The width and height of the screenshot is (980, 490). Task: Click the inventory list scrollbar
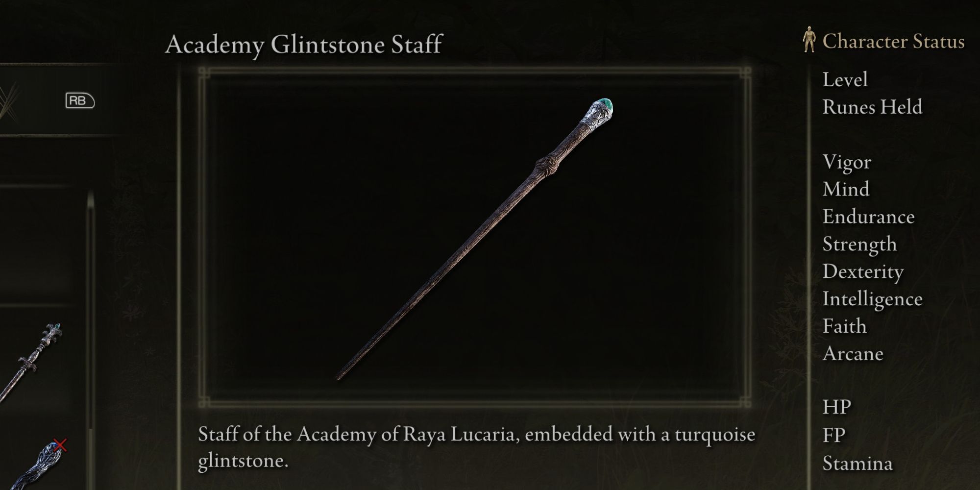point(91,338)
